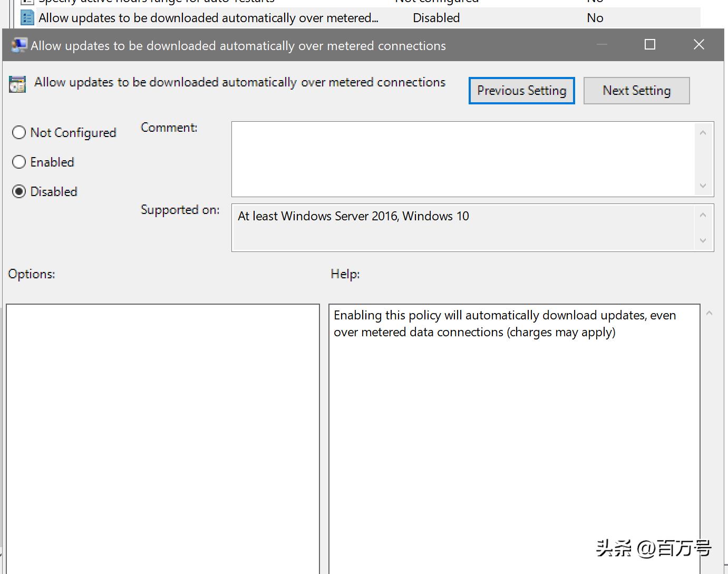728x574 pixels.
Task: Click the policy row icon in background list
Action: click(27, 18)
